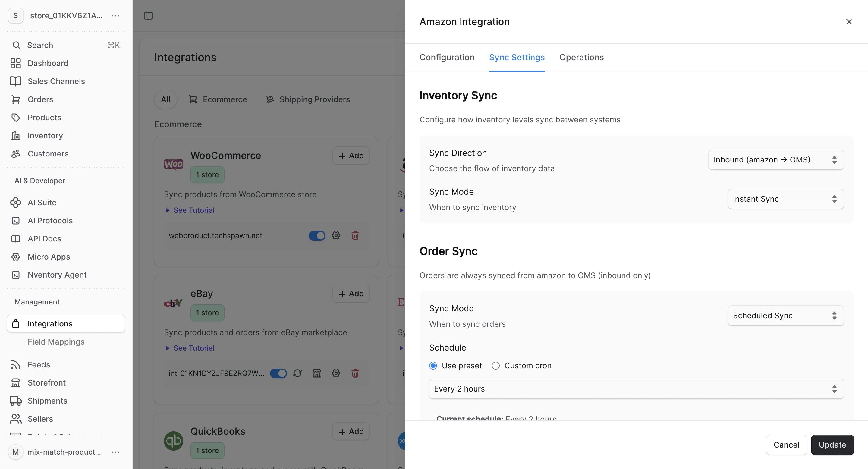
Task: Open Field Mappings submenu item
Action: point(56,342)
